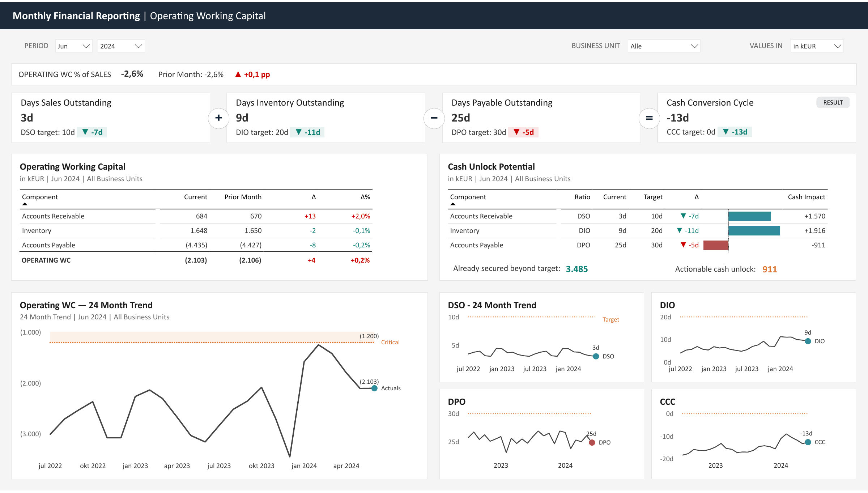Click the green down triangle in Accounts Receivable DSO row
The image size is (868, 493).
point(683,216)
